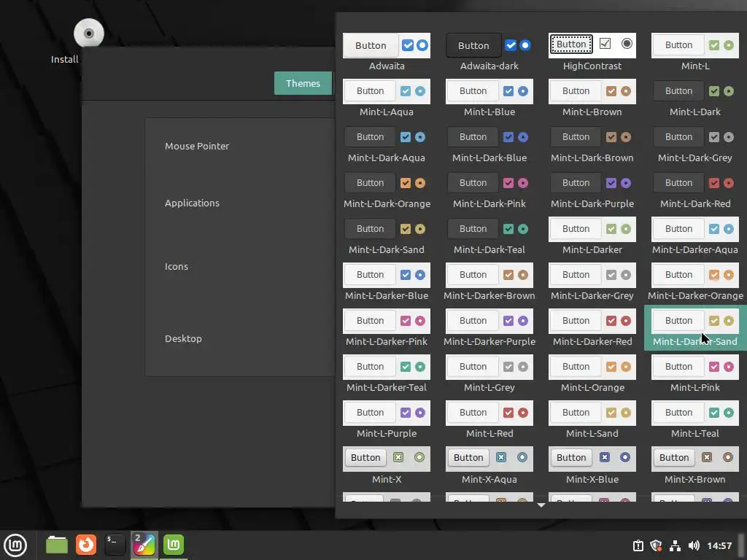Choose the Mint-L-Dark-Blue theme

[x=489, y=144]
